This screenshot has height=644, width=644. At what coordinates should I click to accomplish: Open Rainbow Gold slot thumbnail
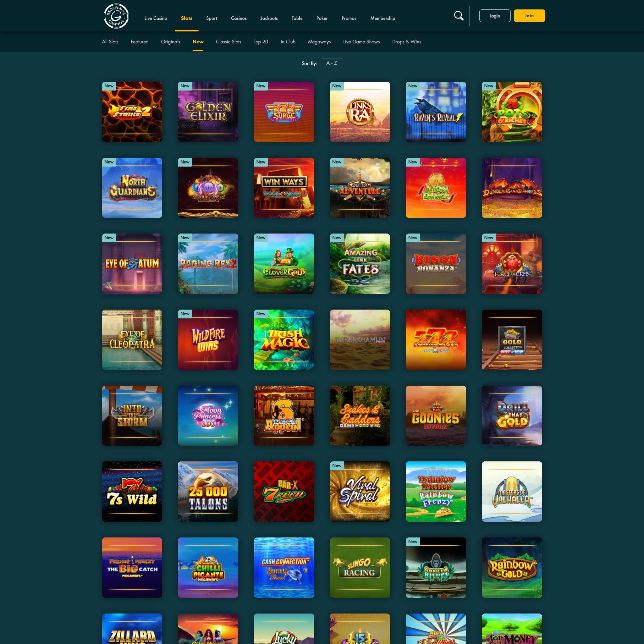pyautogui.click(x=511, y=567)
